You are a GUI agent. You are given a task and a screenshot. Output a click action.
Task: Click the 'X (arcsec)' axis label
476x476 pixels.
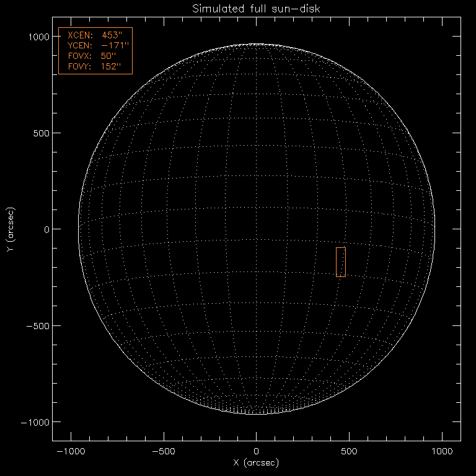coord(256,463)
